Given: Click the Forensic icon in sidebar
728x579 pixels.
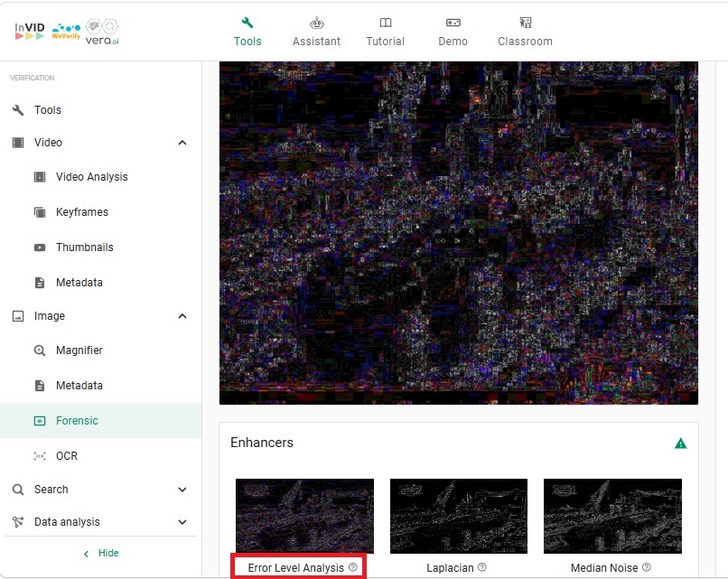Looking at the screenshot, I should click(x=40, y=421).
